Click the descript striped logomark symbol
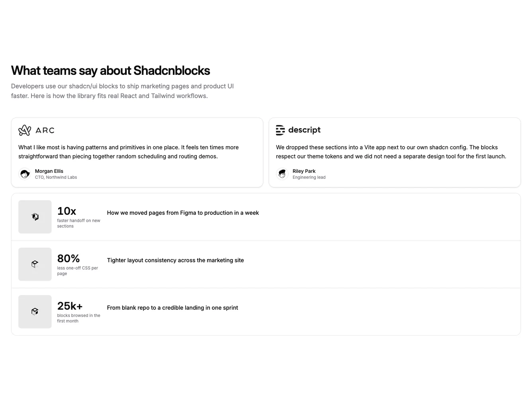The height and width of the screenshot is (399, 532). 280,130
